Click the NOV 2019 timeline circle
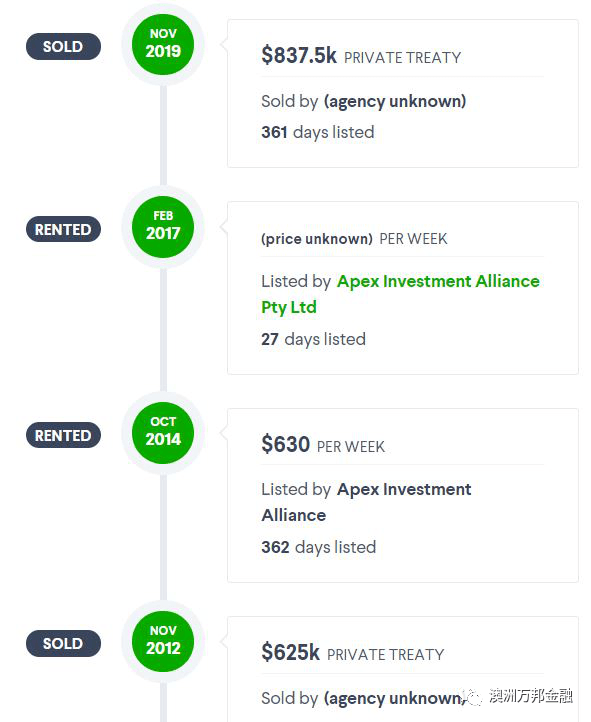Screen dimensions: 591x722 163,45
